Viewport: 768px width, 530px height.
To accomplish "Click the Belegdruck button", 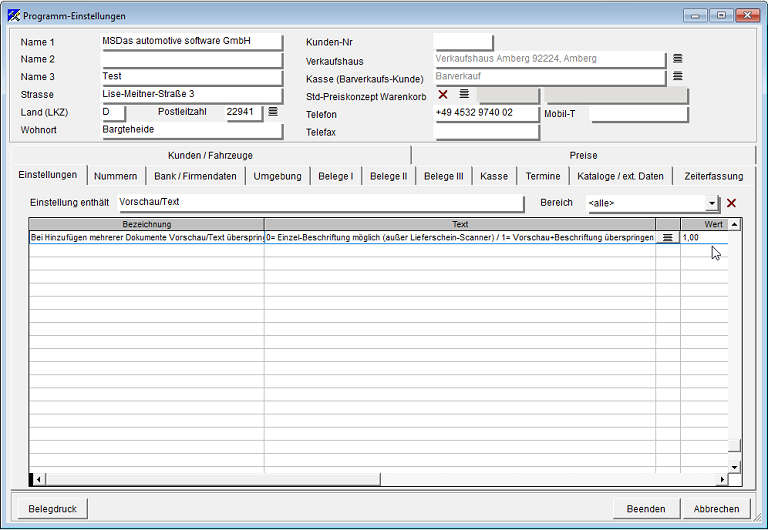I will [52, 509].
